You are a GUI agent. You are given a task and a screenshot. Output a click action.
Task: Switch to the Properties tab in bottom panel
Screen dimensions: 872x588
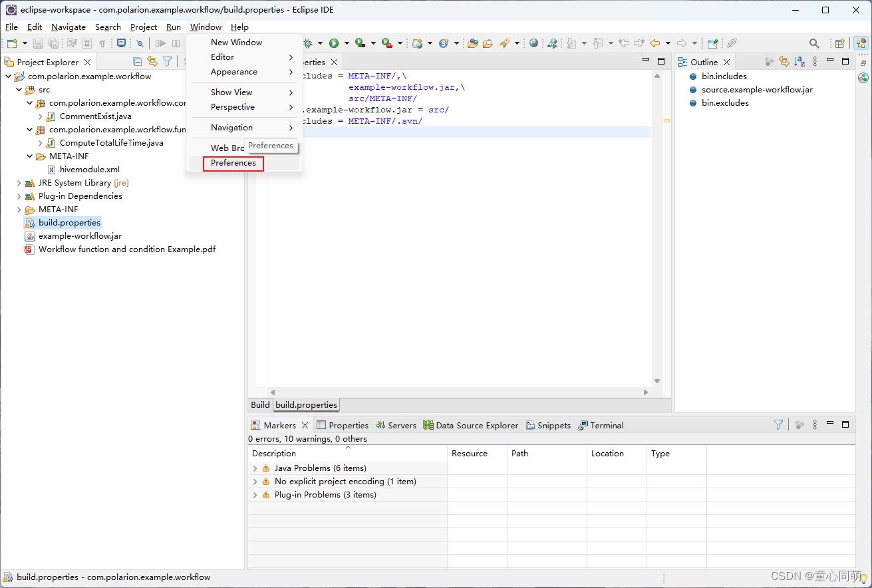342,425
